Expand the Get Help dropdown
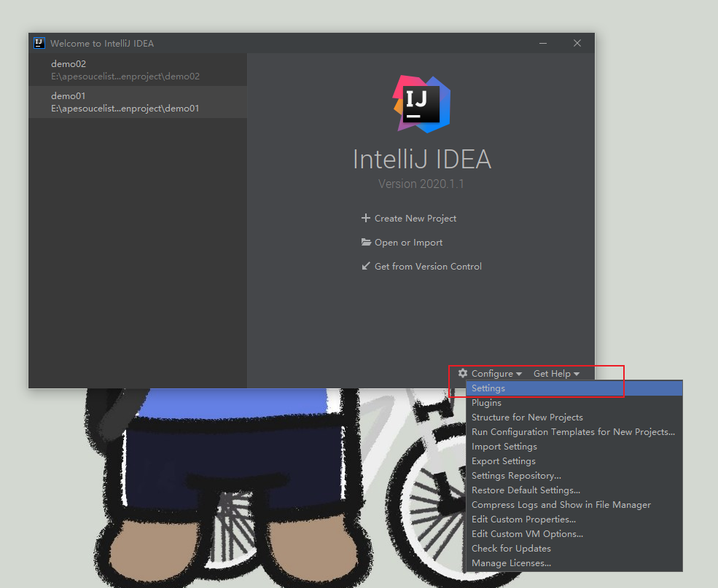The height and width of the screenshot is (588, 718). coord(556,374)
